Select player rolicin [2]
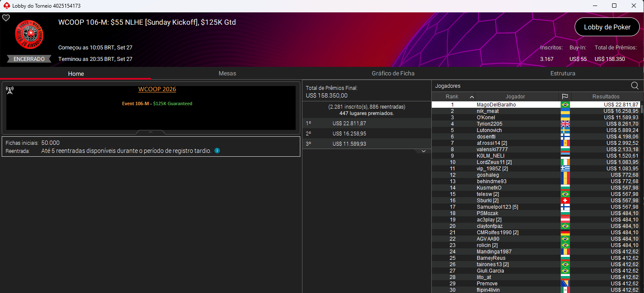The height and width of the screenshot is (293, 644). (x=536, y=245)
